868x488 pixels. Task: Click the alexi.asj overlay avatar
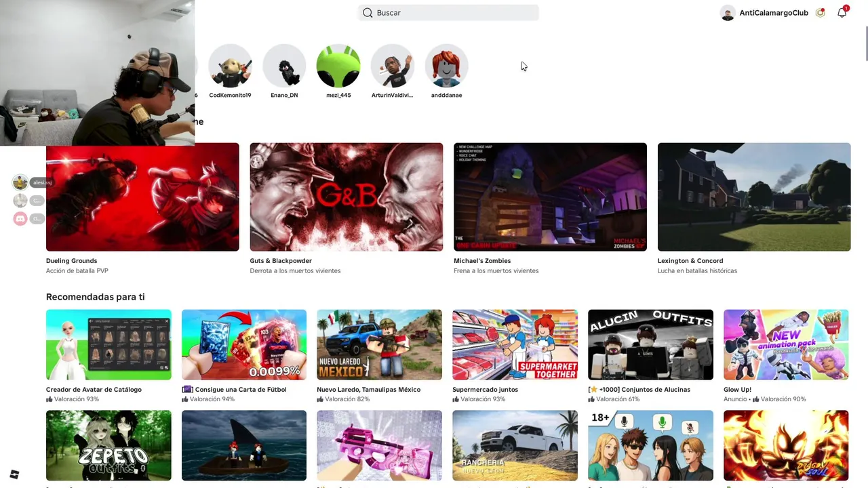pyautogui.click(x=20, y=182)
